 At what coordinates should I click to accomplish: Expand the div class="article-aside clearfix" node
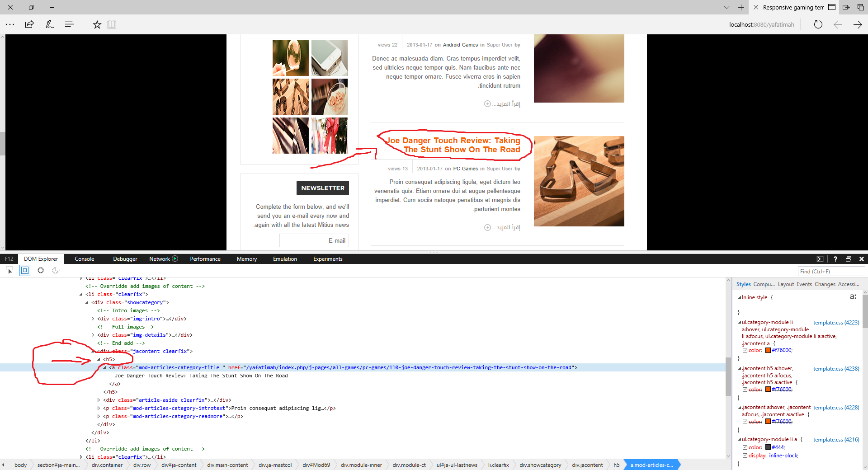pyautogui.click(x=99, y=400)
